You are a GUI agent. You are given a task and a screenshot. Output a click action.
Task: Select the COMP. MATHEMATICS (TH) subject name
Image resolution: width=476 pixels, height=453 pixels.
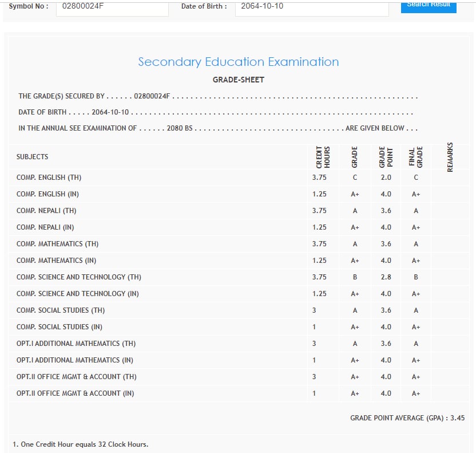pyautogui.click(x=57, y=244)
